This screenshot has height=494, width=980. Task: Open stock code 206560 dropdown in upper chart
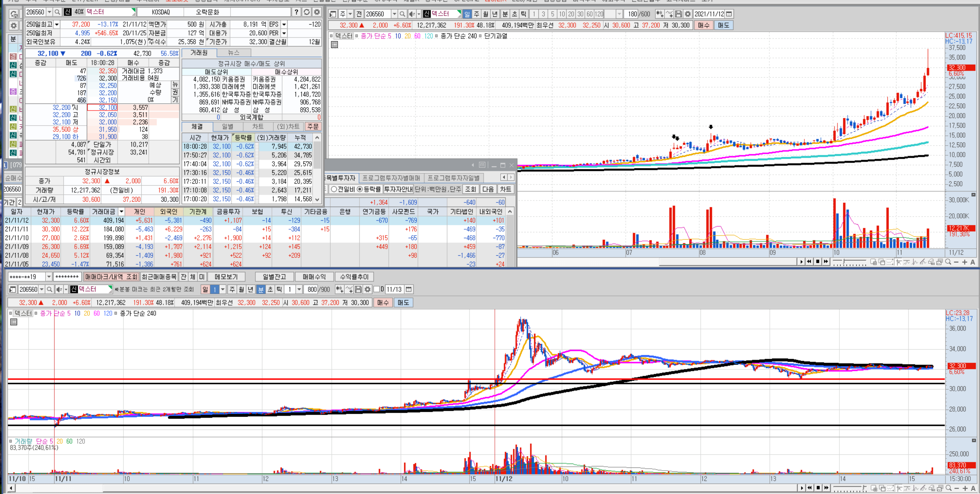(x=394, y=14)
